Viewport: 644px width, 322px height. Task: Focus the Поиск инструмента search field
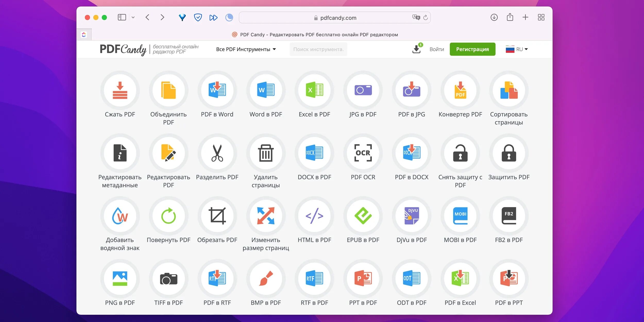[318, 49]
